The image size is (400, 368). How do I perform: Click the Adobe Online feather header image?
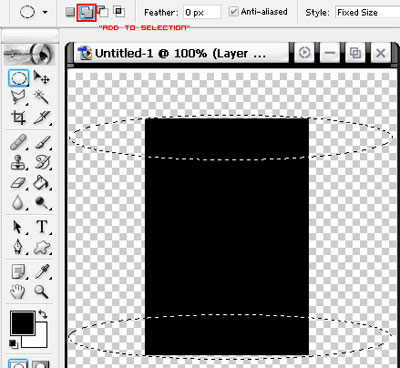[x=29, y=54]
